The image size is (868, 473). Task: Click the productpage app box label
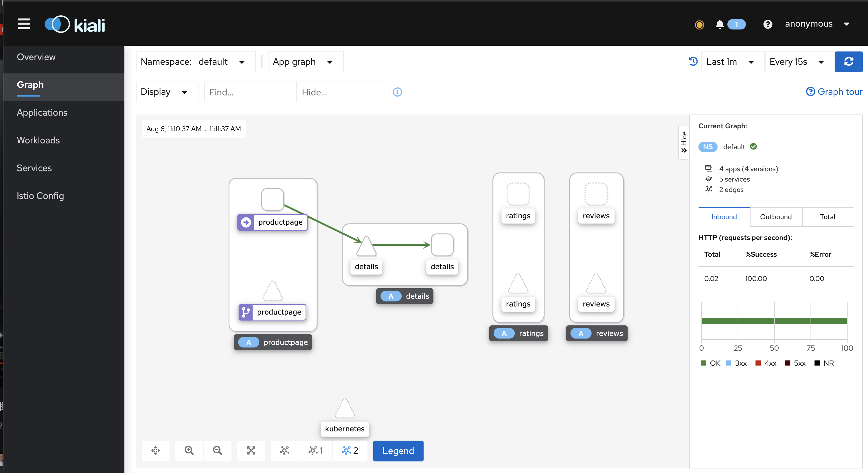273,342
